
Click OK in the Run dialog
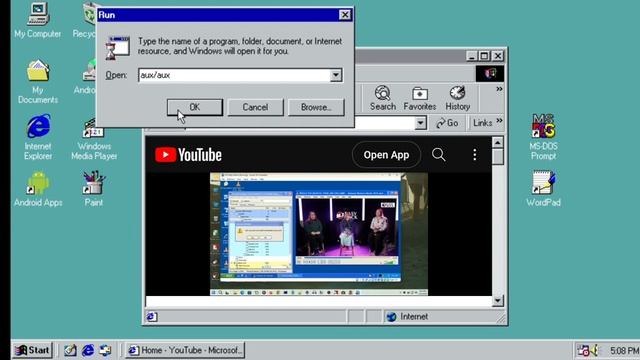coord(195,107)
